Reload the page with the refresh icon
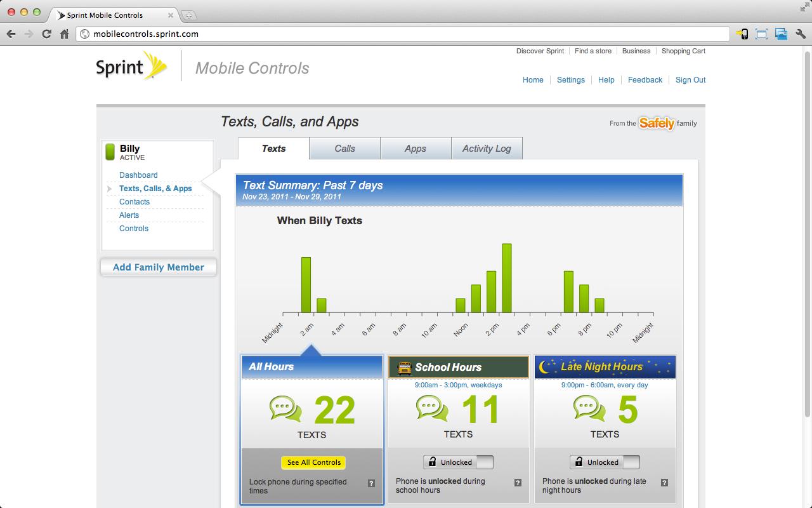 pos(46,34)
